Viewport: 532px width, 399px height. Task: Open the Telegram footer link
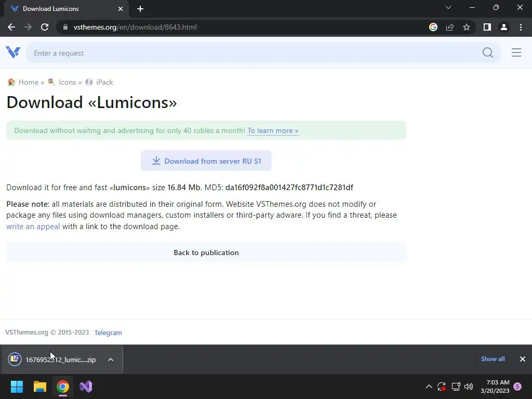[108, 333]
